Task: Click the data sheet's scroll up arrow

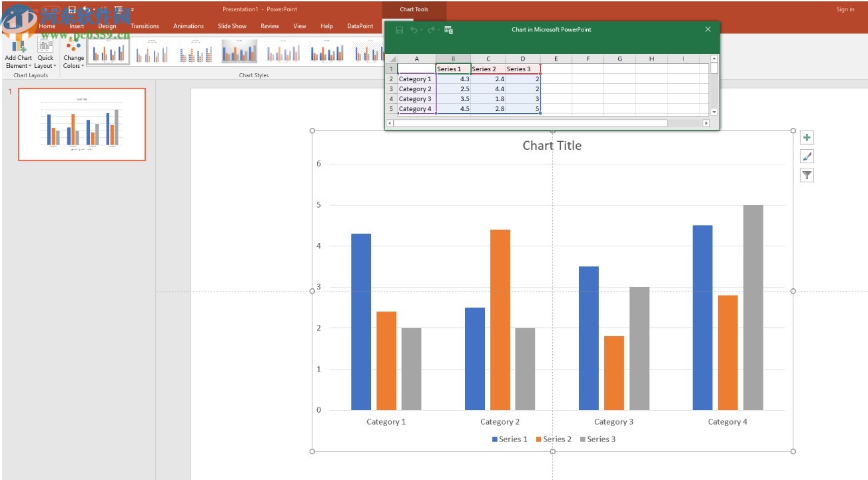Action: click(x=714, y=59)
